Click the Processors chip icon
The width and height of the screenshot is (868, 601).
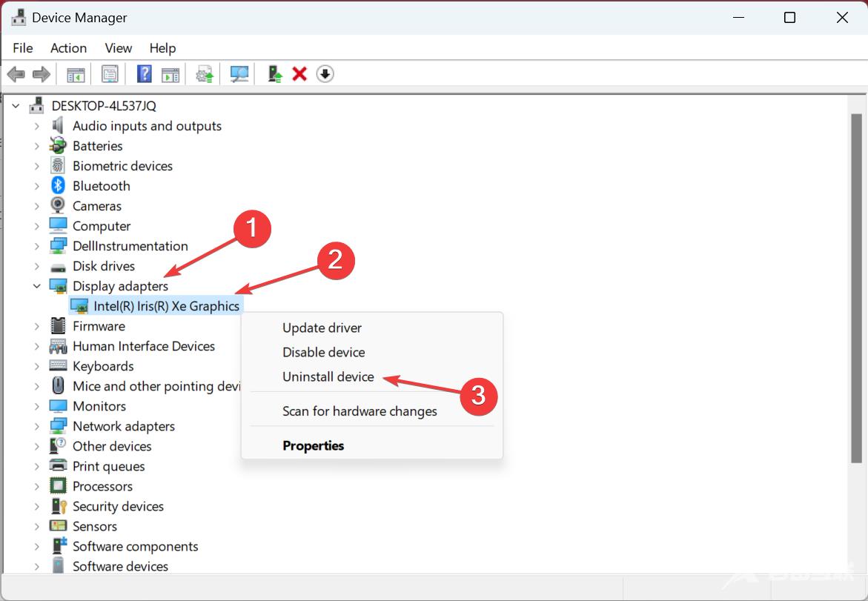point(58,486)
